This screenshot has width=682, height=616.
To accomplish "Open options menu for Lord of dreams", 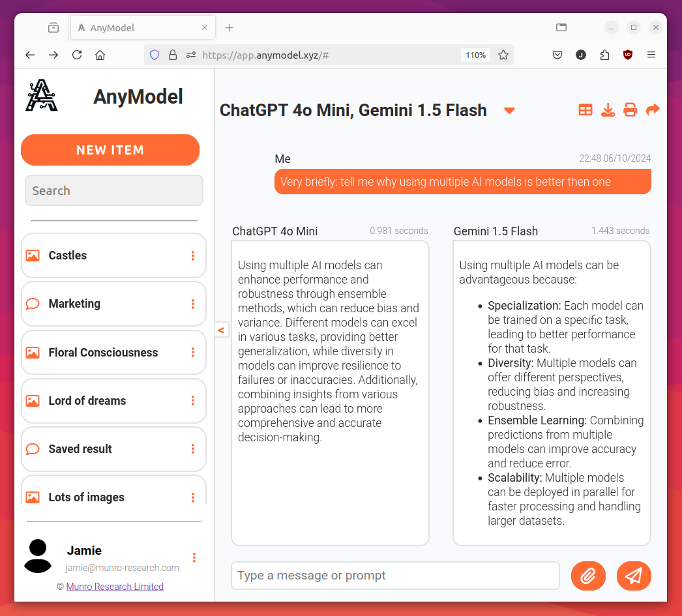I will [x=193, y=400].
